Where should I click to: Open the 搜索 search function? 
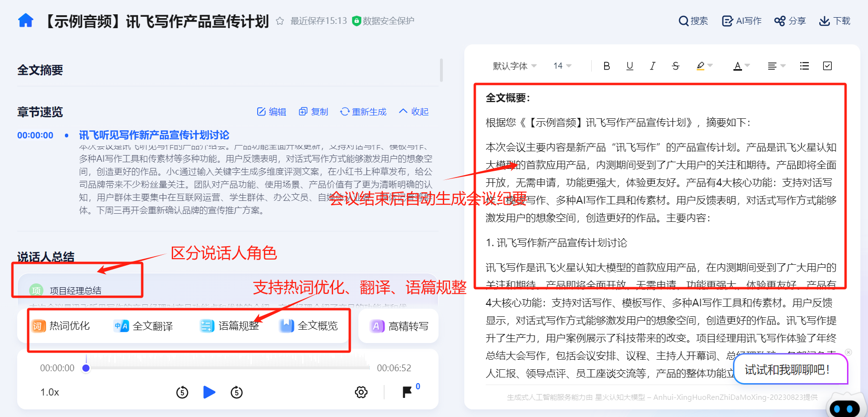tap(693, 21)
